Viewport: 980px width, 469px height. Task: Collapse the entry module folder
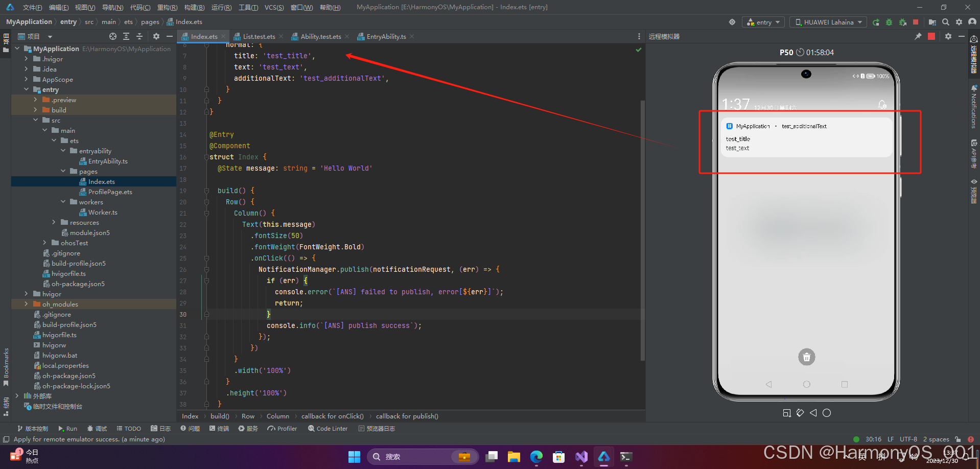pos(26,89)
